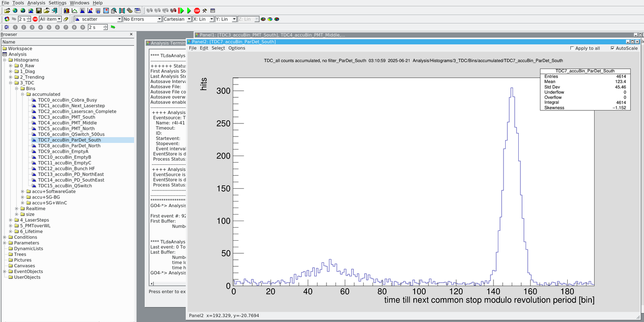The height and width of the screenshot is (322, 644).
Task: Select the Workspace item in browser
Action: [20, 49]
